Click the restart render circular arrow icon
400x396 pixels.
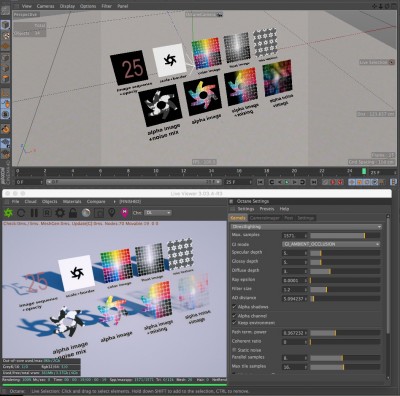[x=21, y=213]
